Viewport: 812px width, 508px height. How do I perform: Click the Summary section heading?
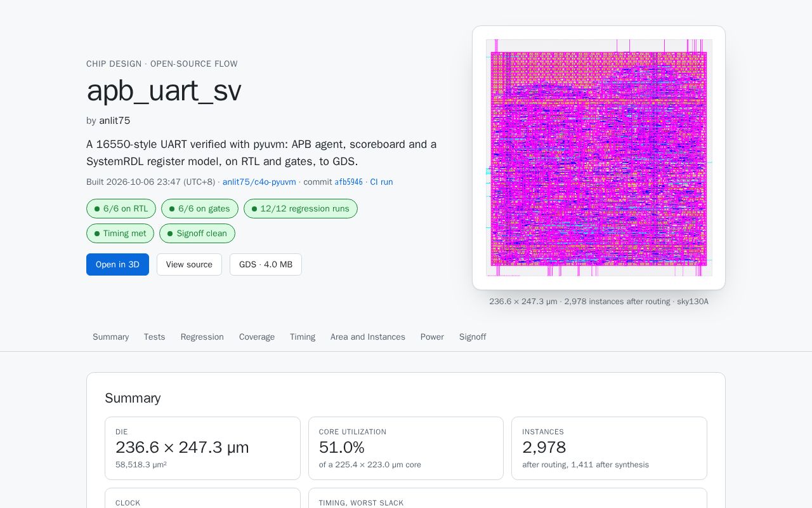pos(133,398)
